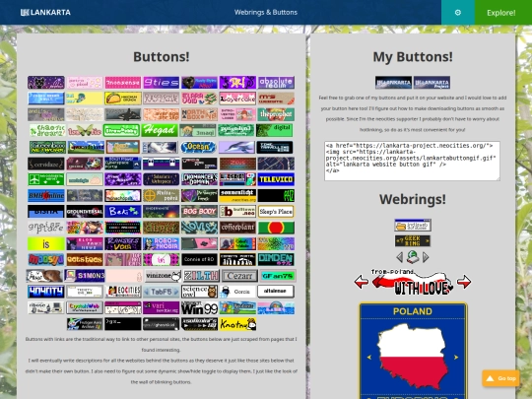The width and height of the screenshot is (532, 399).
Task: Open the '404CITY' site button
Action: 45,292
